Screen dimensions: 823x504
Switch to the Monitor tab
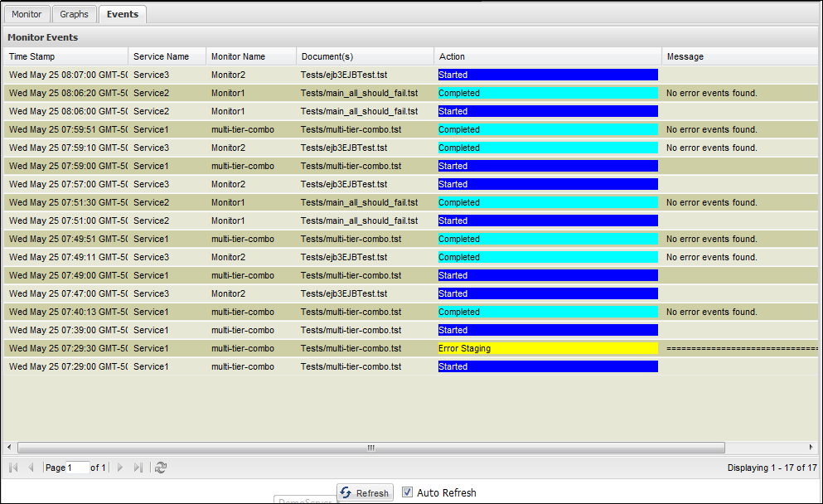(27, 14)
